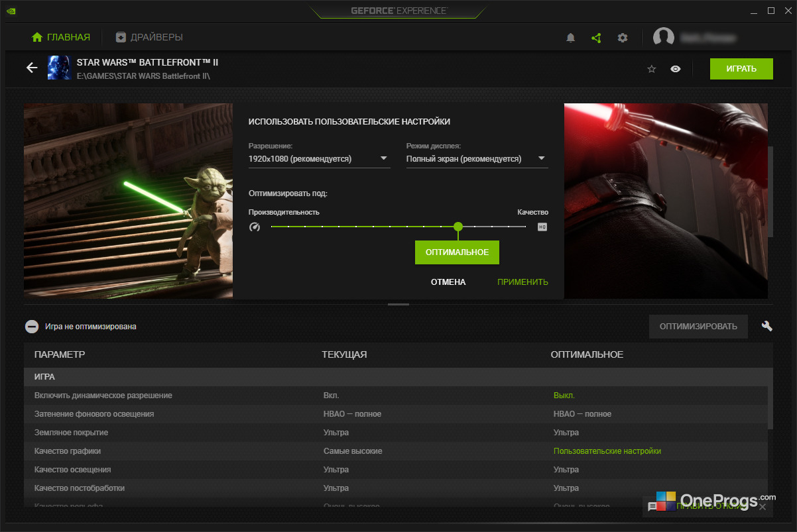Click the Star Wars Battlefront game thumbnail

point(59,68)
